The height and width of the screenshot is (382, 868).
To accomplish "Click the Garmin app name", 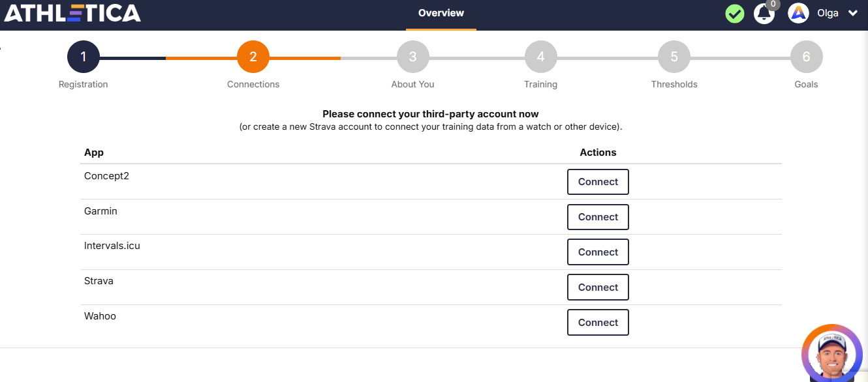I will coord(101,211).
